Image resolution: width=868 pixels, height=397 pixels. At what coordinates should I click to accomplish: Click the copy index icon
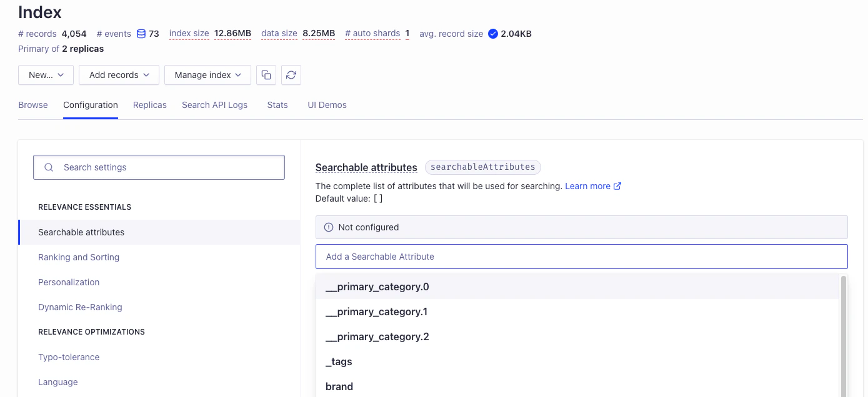click(266, 74)
